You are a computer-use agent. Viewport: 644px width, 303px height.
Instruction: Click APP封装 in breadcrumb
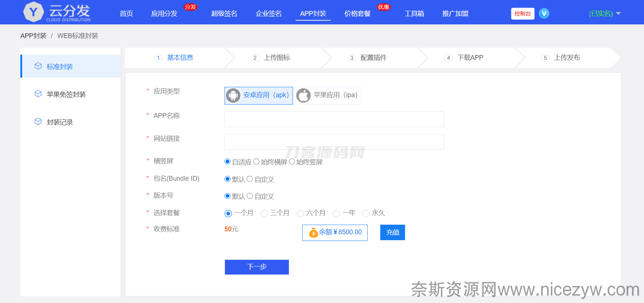(x=33, y=36)
